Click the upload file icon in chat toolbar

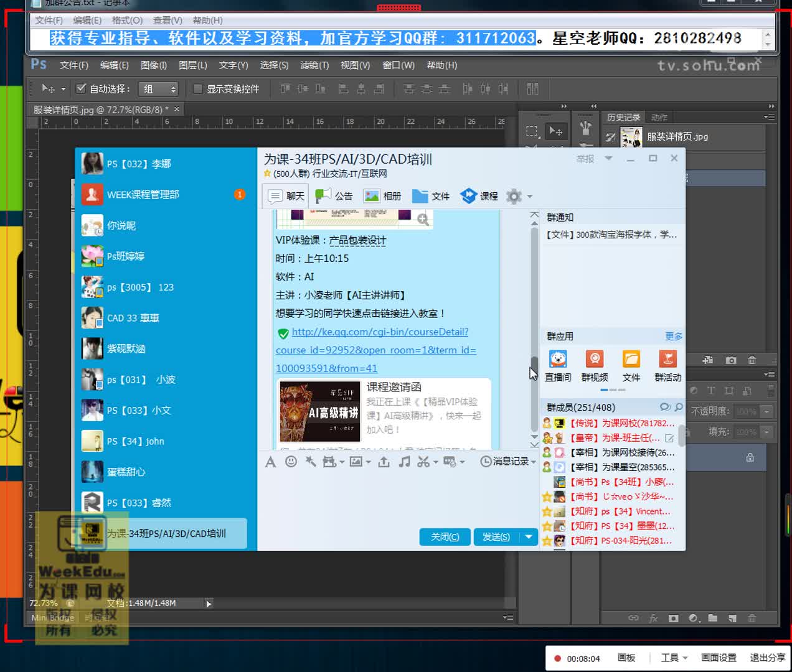[384, 462]
